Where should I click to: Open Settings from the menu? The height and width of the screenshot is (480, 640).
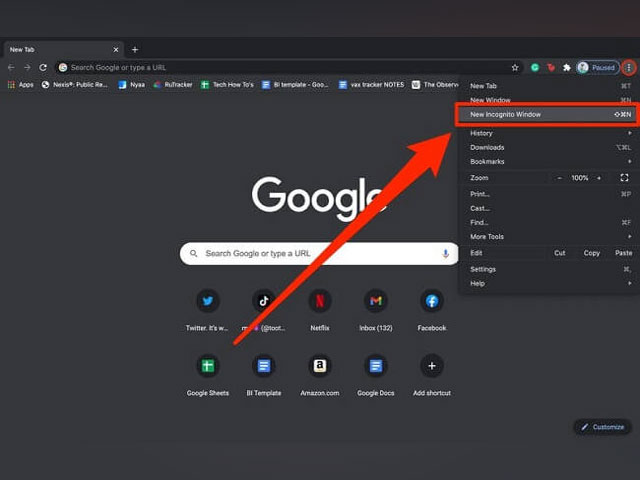550,269
